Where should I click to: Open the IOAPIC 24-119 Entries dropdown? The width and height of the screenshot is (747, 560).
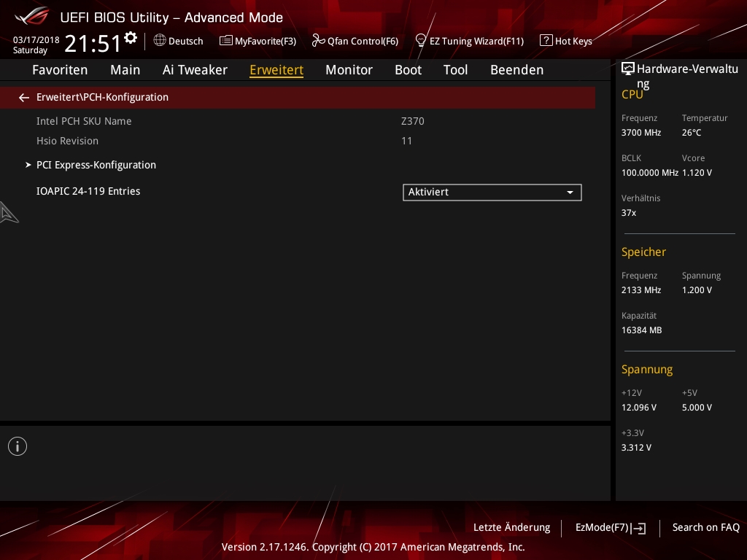(x=492, y=192)
